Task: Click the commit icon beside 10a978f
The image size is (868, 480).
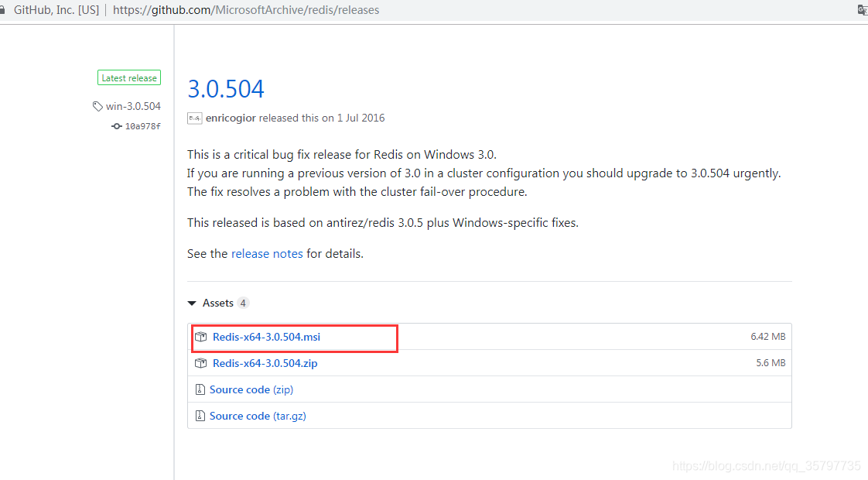Action: click(x=116, y=126)
